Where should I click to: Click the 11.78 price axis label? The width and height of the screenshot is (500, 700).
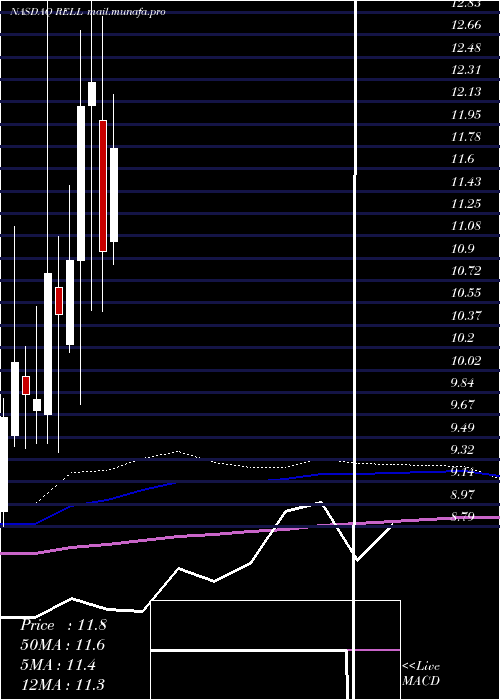466,137
